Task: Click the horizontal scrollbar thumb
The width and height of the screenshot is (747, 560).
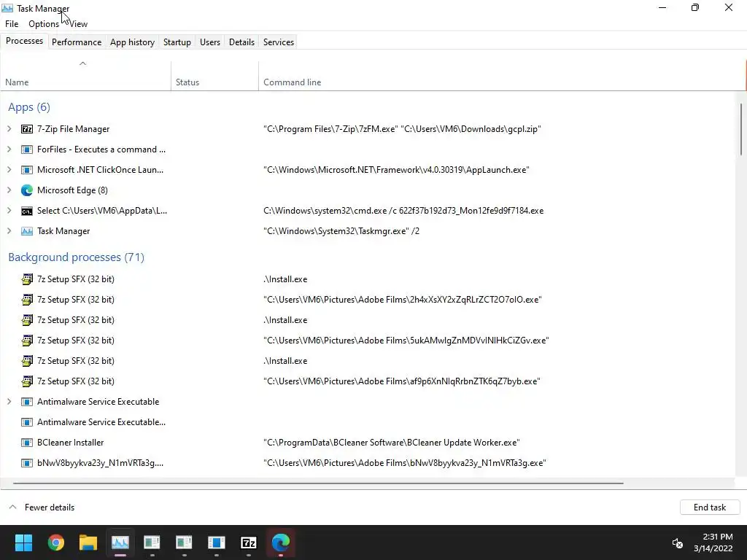Action: [x=318, y=483]
